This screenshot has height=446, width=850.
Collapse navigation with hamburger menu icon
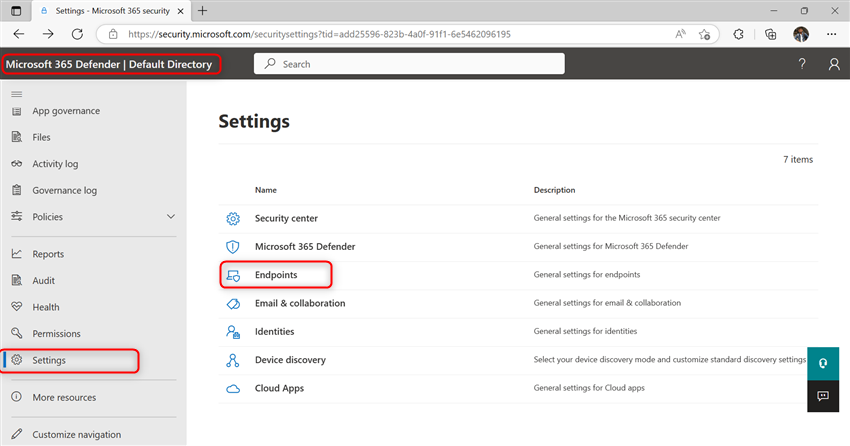coord(17,94)
